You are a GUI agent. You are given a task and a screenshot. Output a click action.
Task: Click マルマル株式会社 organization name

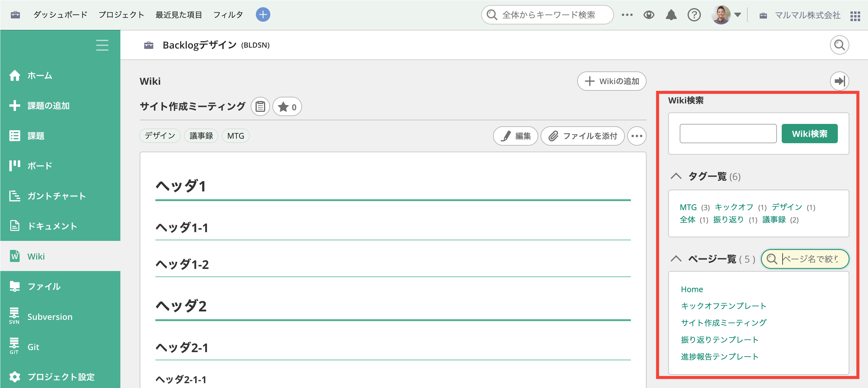pos(807,15)
